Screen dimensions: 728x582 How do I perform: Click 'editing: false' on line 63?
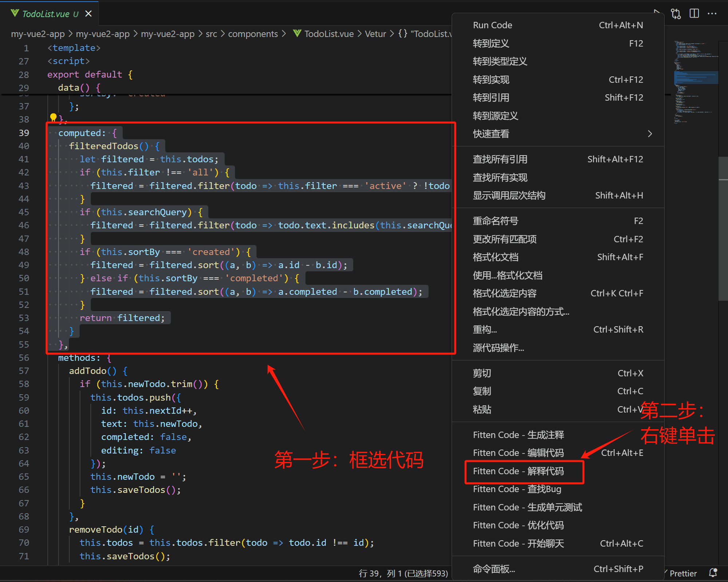click(138, 450)
